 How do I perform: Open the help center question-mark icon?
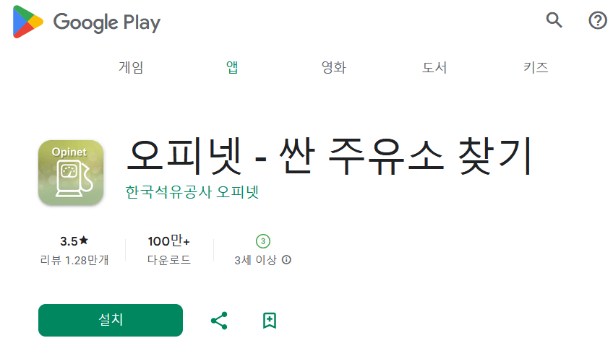pyautogui.click(x=597, y=20)
